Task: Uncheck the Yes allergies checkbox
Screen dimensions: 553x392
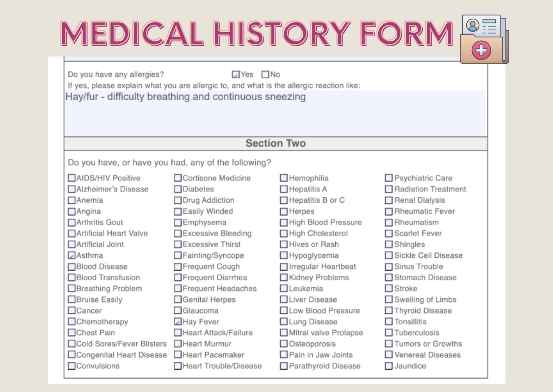Action: pyautogui.click(x=235, y=75)
